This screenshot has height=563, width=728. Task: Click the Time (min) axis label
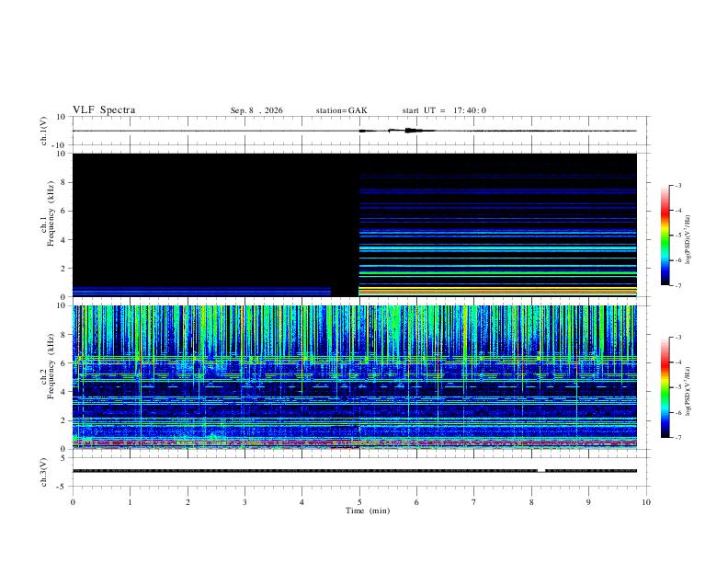point(368,511)
